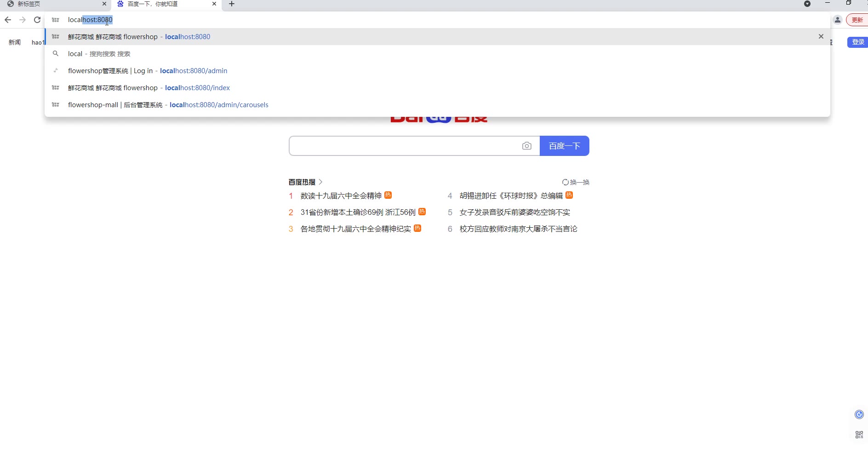
Task: Open hot search 各地贯彻十九届六中全会精神纪实
Action: click(356, 229)
